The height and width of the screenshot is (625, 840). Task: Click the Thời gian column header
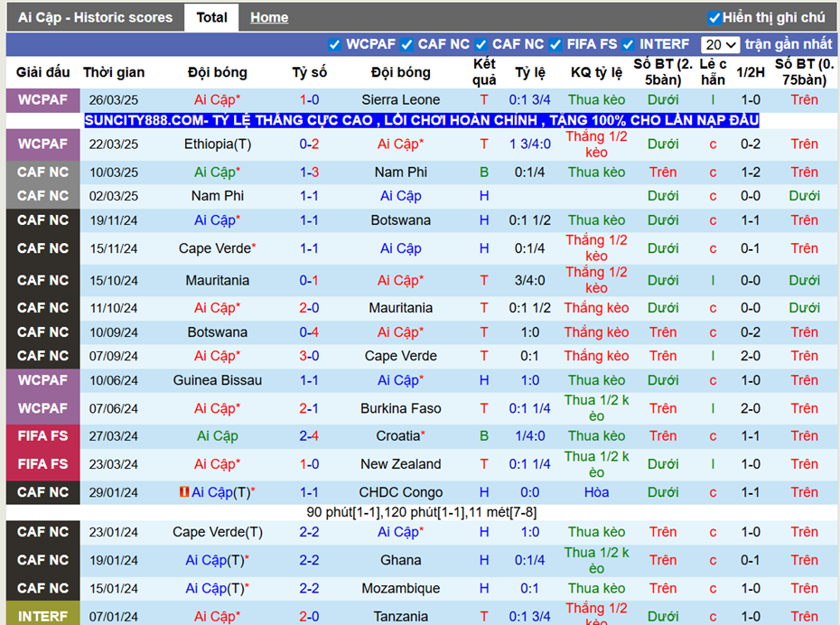point(114,72)
